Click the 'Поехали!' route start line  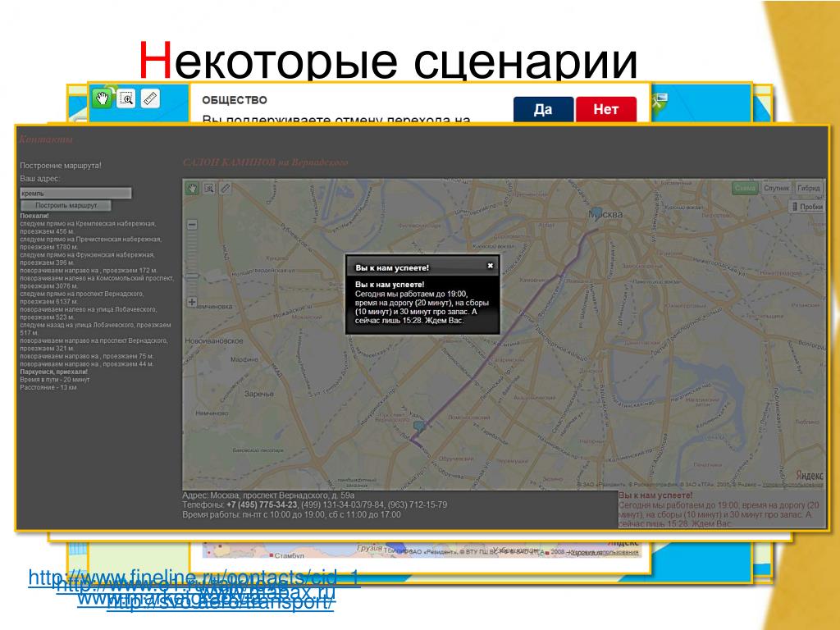[x=34, y=216]
